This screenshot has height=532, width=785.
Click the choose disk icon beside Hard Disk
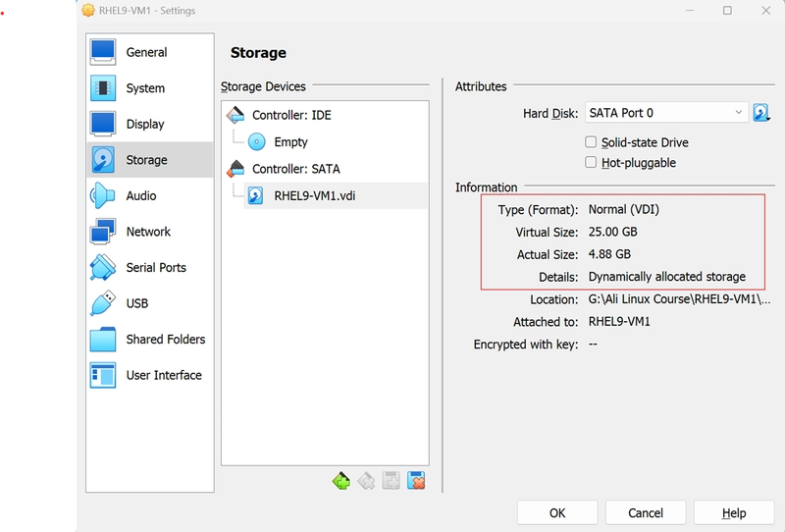tap(761, 113)
